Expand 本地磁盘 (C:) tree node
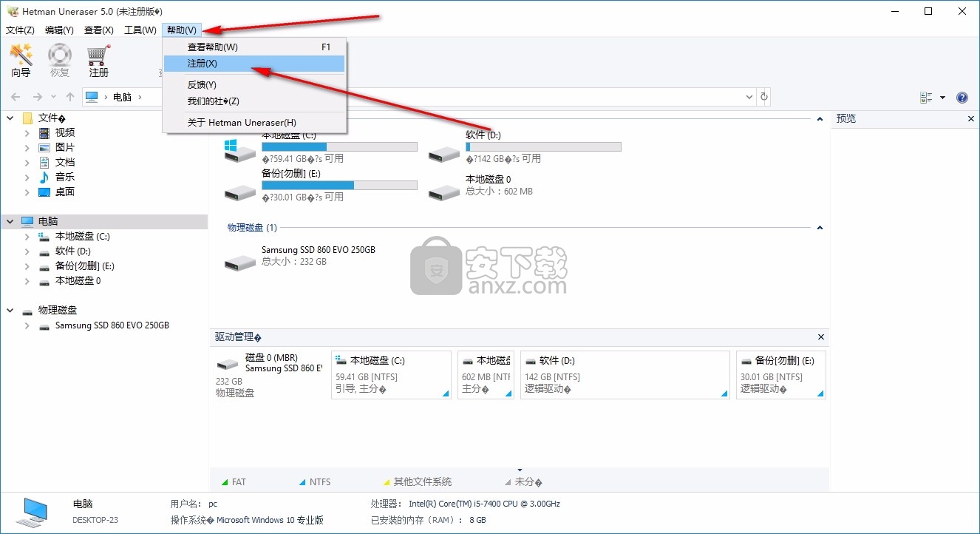This screenshot has height=534, width=980. [x=27, y=236]
